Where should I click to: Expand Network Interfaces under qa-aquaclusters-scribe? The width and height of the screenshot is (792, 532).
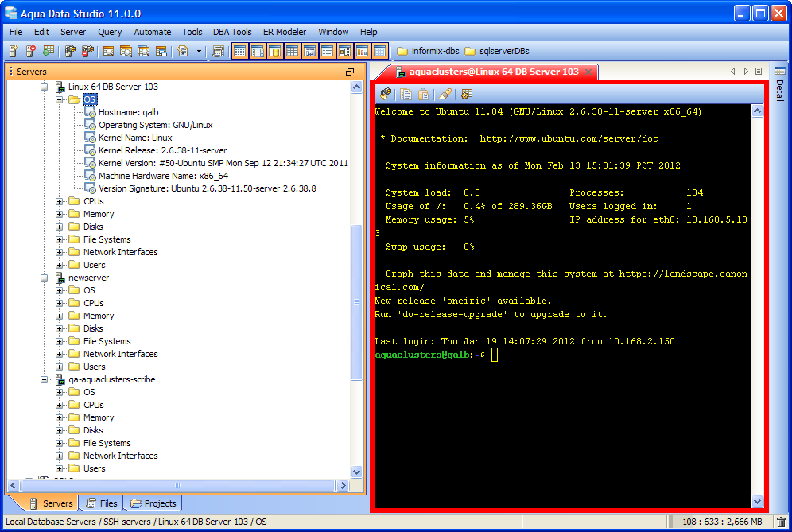(x=59, y=456)
